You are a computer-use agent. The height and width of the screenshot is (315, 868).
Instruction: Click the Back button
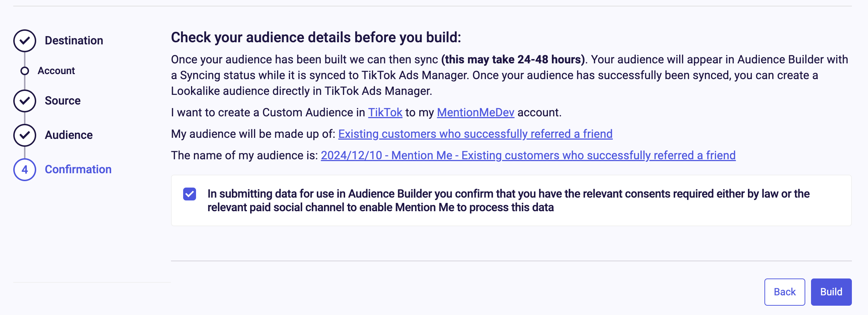[785, 292]
